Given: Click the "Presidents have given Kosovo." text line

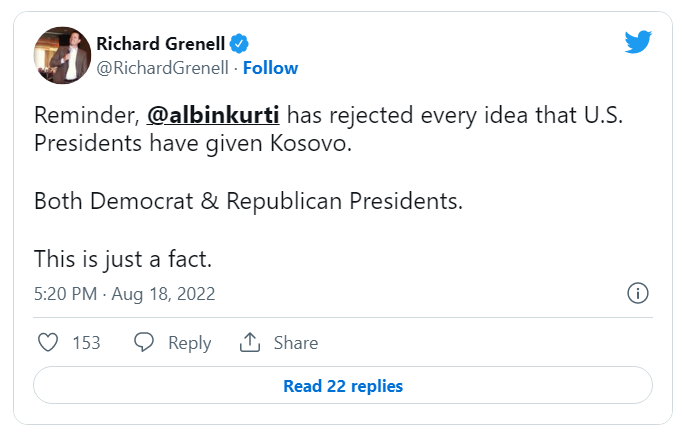Looking at the screenshot, I should point(194,143).
